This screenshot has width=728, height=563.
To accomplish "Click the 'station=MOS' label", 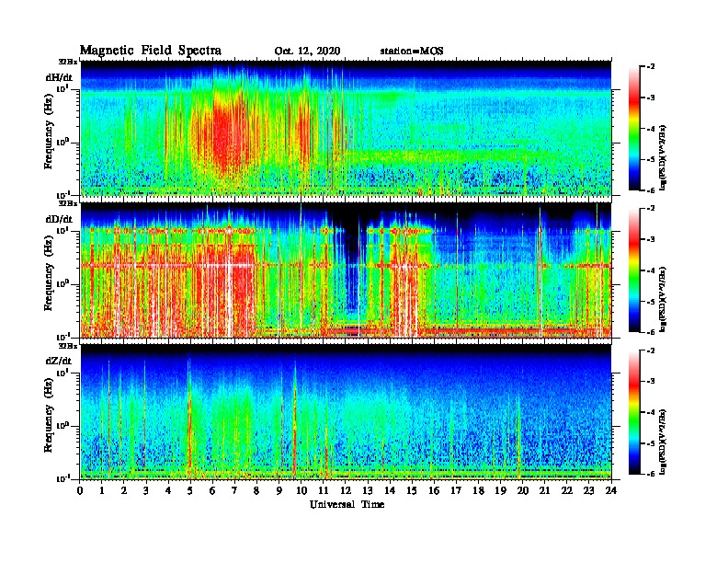I will point(412,52).
